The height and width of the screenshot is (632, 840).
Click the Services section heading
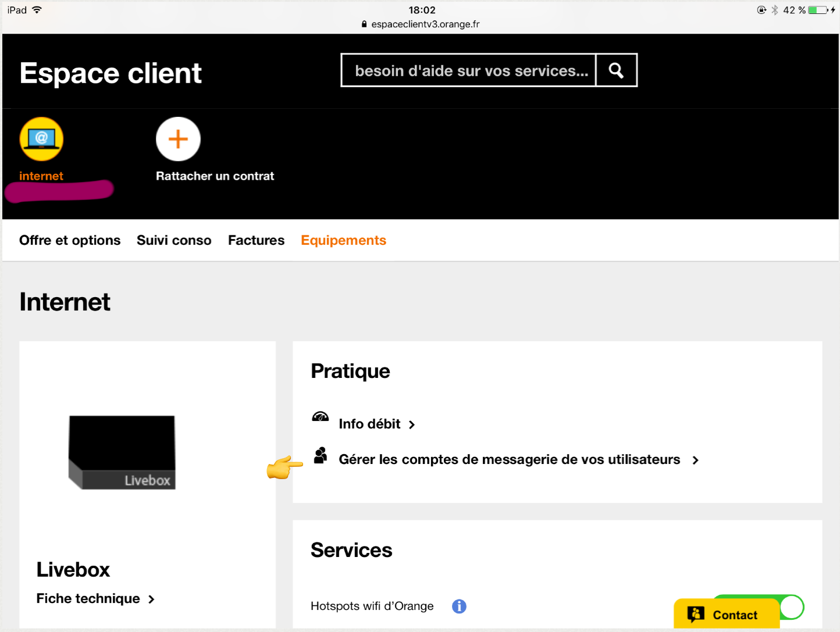click(351, 550)
